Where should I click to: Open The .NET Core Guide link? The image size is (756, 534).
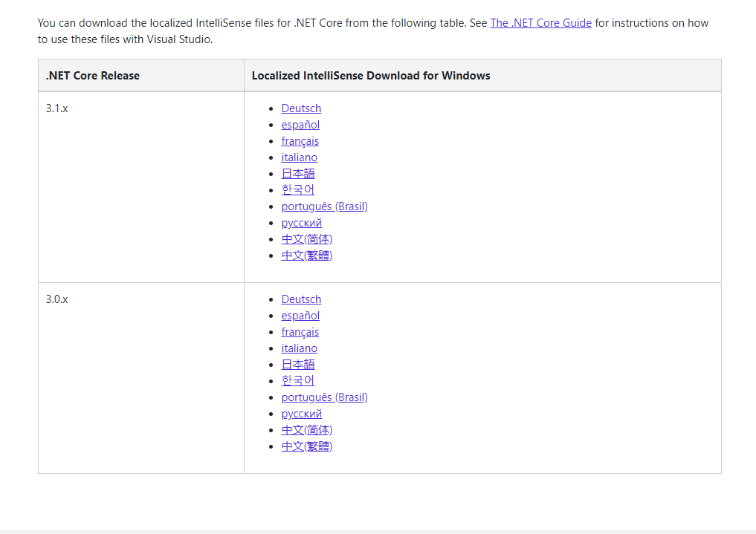pos(540,23)
